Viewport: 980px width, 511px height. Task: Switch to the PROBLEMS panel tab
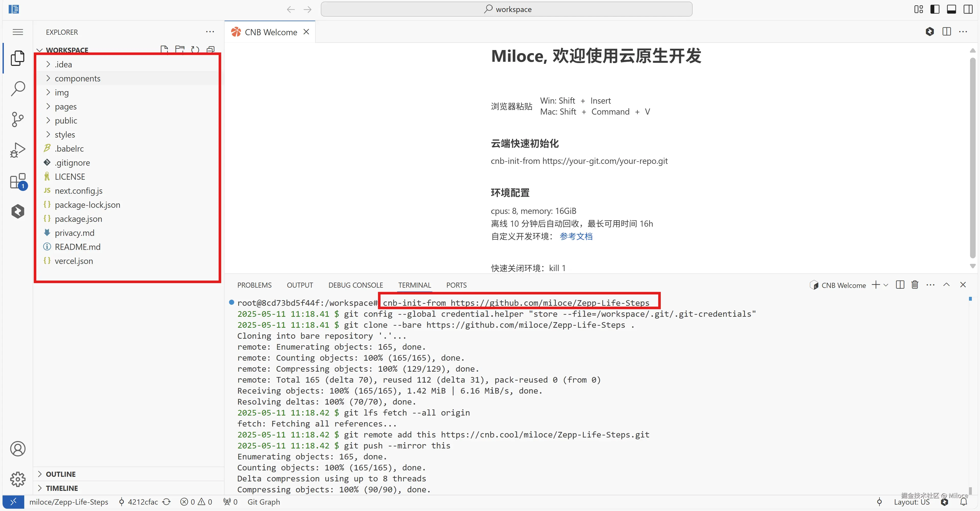coord(254,285)
